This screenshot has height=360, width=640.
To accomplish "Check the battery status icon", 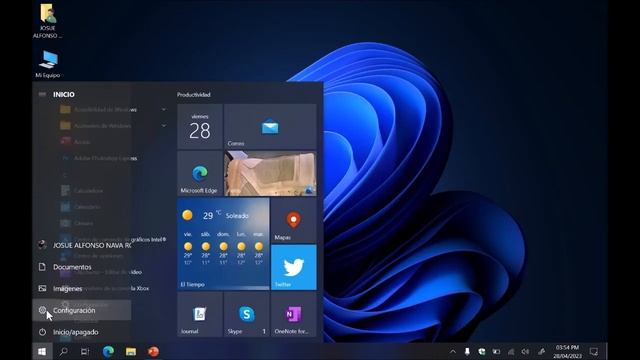I will click(496, 351).
